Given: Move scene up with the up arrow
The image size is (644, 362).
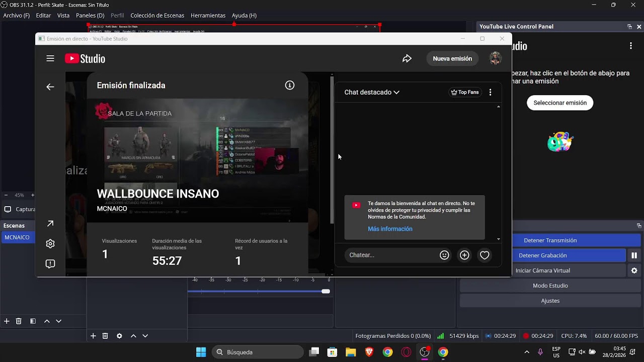Looking at the screenshot, I should pos(47,321).
